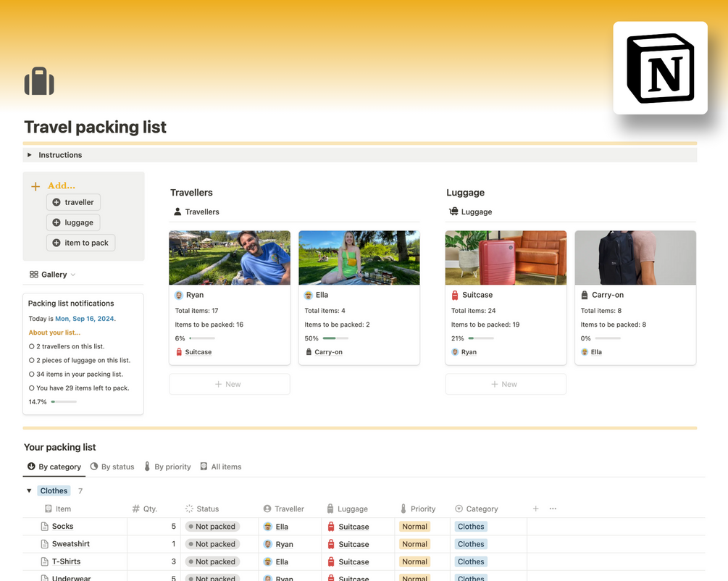Click the Clothes category tag for Socks
728x581 pixels.
[471, 527]
